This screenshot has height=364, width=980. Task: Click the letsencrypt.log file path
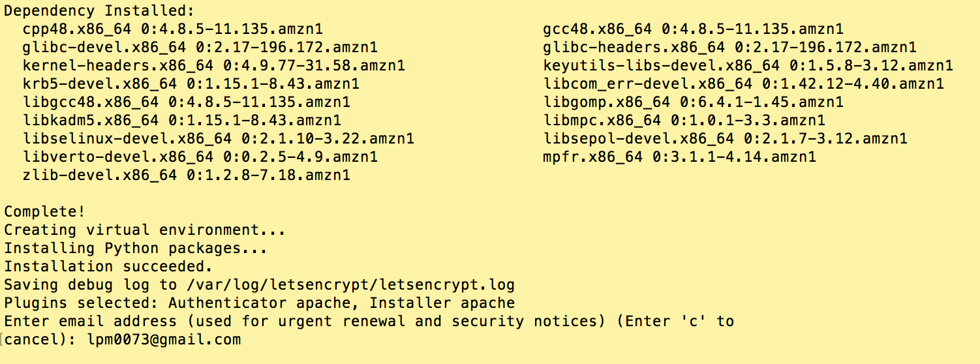pos(351,285)
